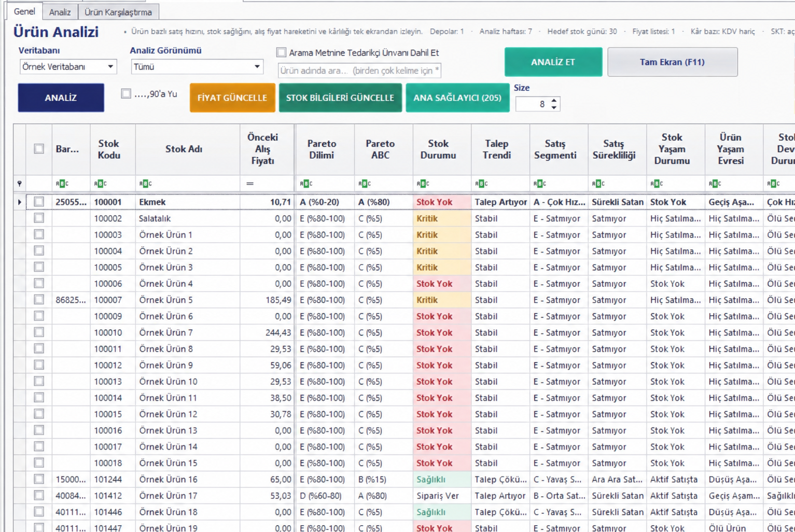The image size is (795, 532).
Task: Increase the Size value with up arrow
Action: [554, 101]
